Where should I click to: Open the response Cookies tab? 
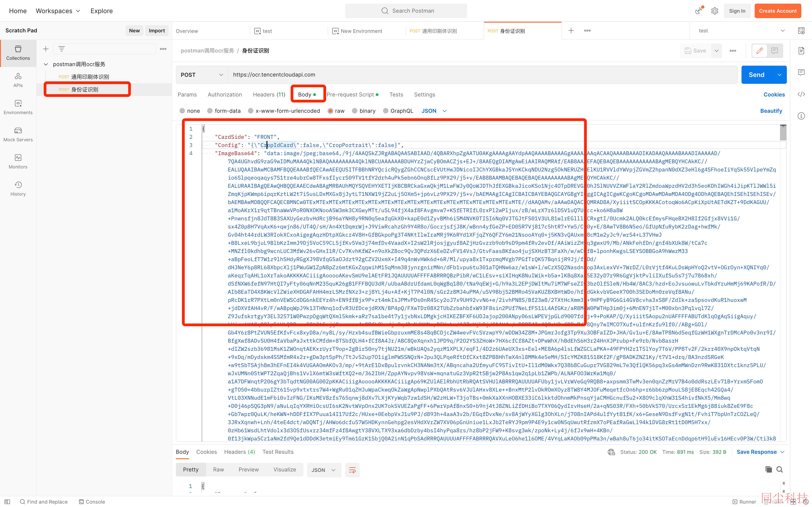pyautogui.click(x=206, y=452)
